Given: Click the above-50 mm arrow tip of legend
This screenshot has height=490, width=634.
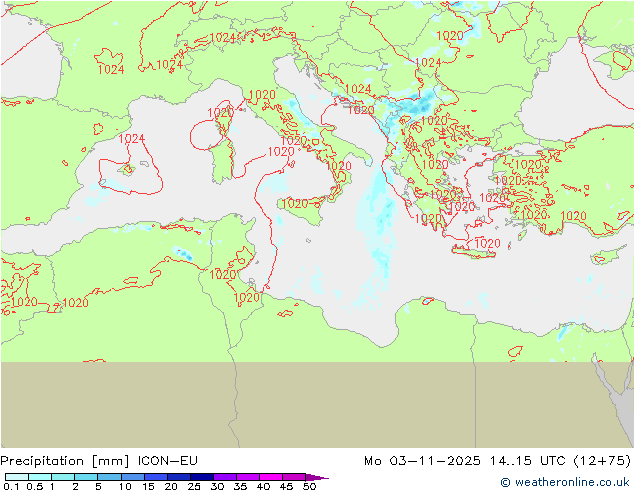Looking at the screenshot, I should [317, 477].
